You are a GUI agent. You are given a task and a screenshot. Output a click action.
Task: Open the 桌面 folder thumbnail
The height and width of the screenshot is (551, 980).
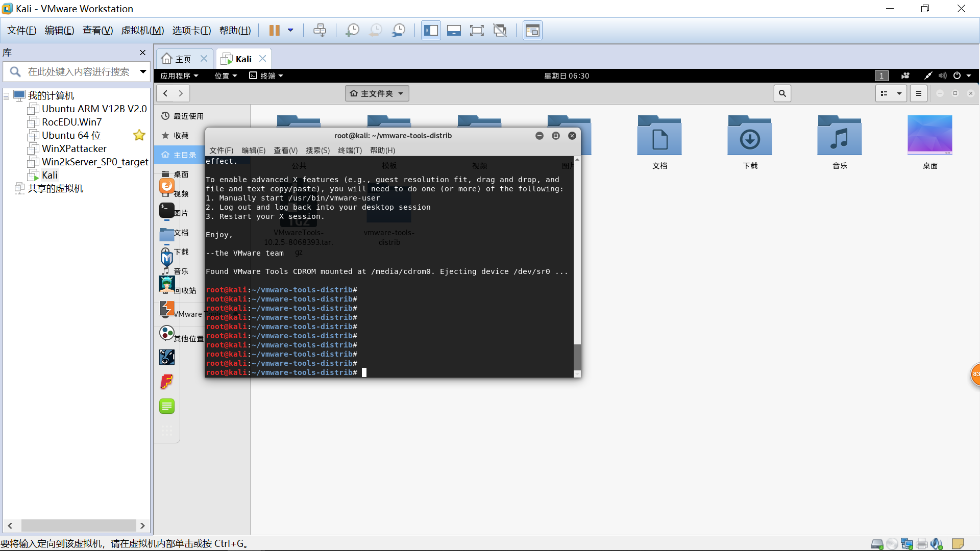930,135
